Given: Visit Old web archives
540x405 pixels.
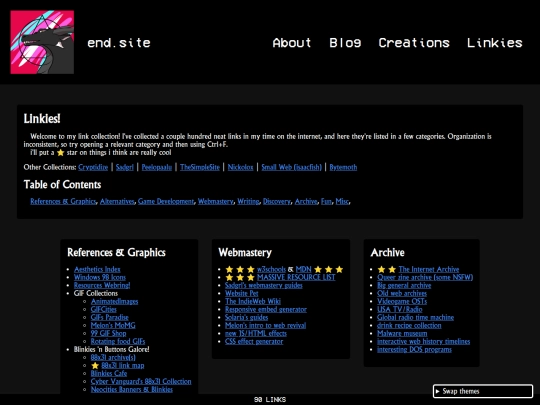Looking at the screenshot, I should pos(402,293).
